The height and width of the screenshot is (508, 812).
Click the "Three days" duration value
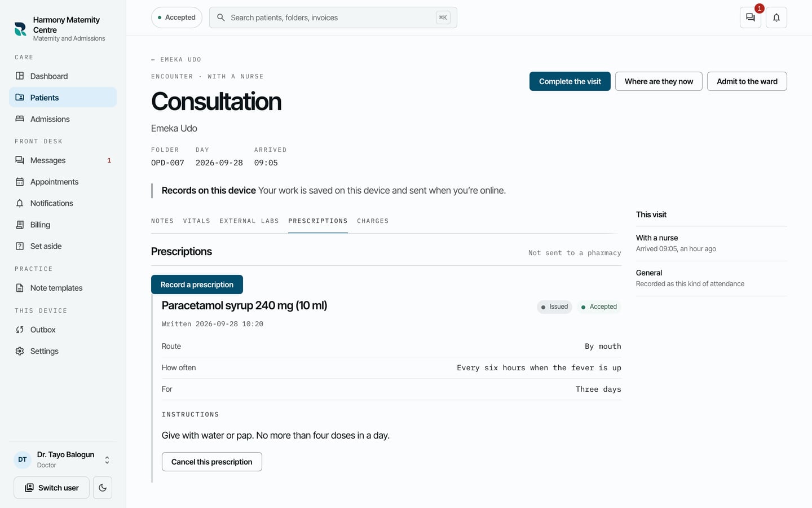pyautogui.click(x=598, y=389)
